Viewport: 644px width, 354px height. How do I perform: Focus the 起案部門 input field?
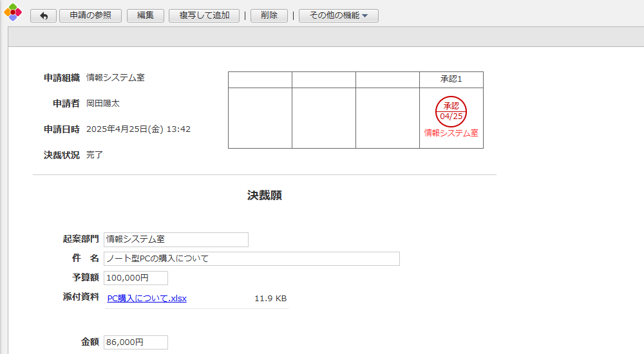pyautogui.click(x=176, y=239)
